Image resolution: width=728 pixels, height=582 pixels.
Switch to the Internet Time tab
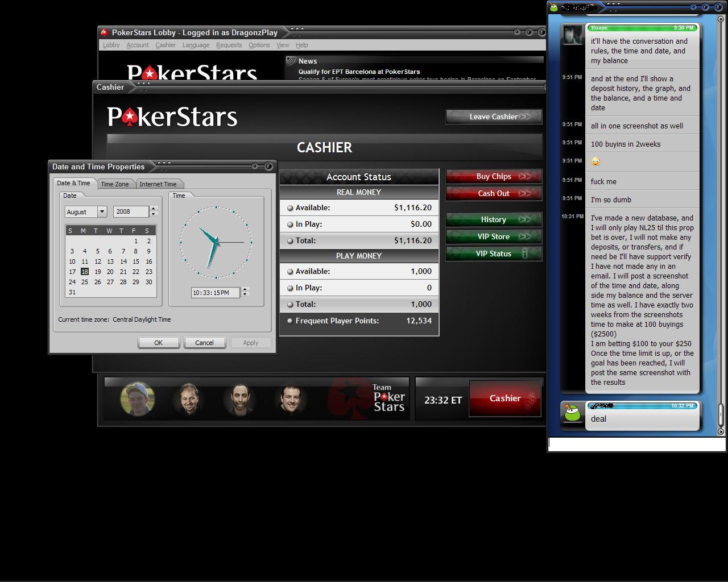158,184
